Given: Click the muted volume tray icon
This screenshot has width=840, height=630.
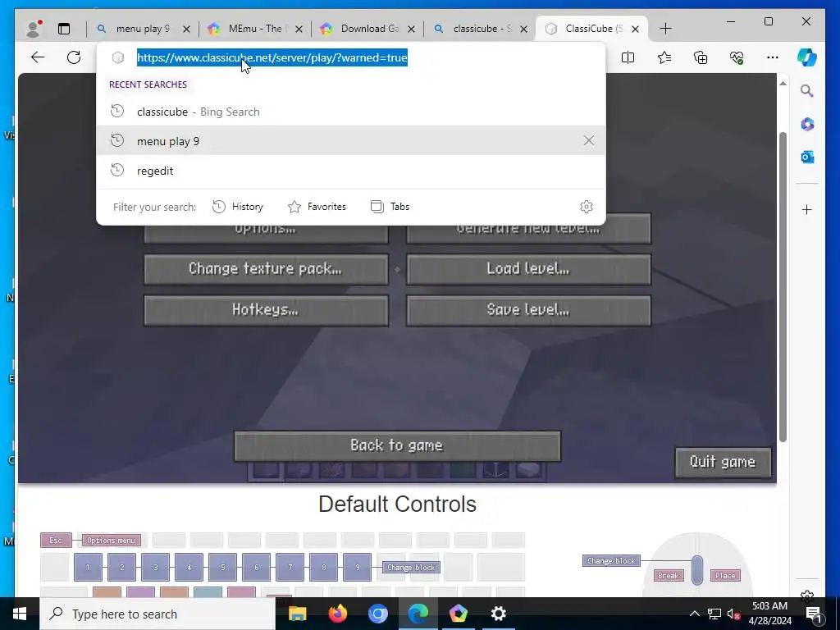Looking at the screenshot, I should [x=734, y=614].
